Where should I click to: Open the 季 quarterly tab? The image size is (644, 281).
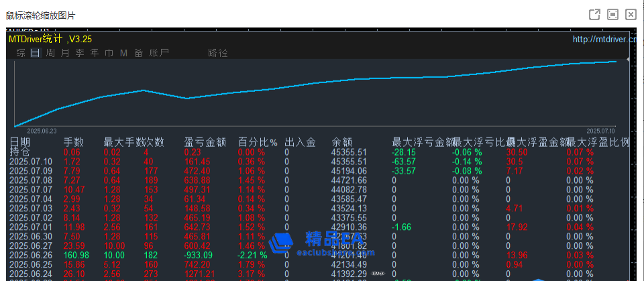point(80,52)
